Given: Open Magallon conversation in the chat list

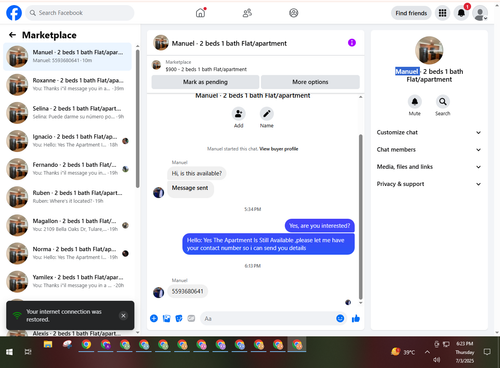Looking at the screenshot, I should click(67, 225).
